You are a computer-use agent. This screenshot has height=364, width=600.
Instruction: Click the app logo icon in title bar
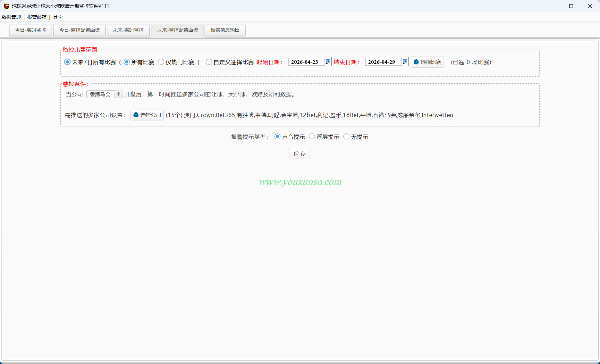point(6,6)
